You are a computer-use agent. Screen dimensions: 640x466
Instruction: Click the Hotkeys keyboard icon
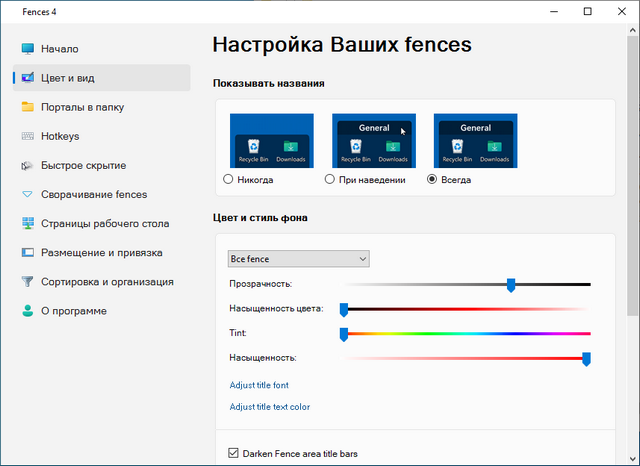(x=27, y=136)
